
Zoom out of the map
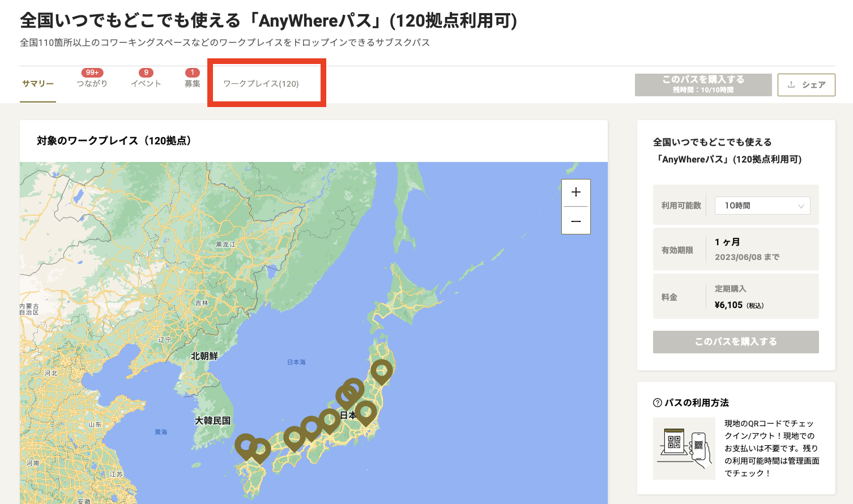coord(576,221)
